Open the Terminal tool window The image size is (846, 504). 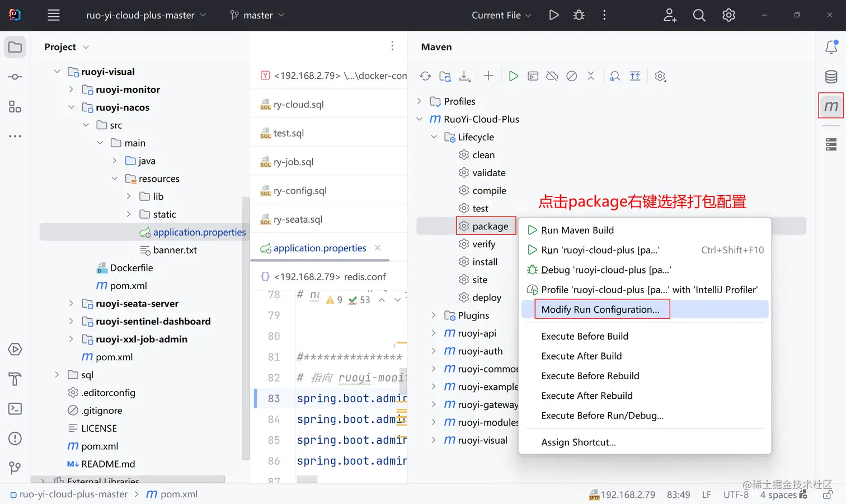click(15, 409)
